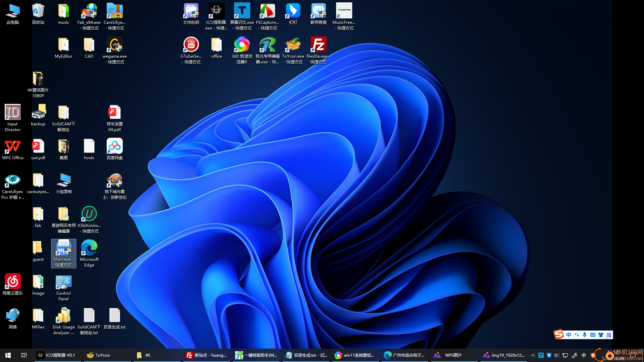644x362 pixels.
Task: Select the CareUEyes Pro 护眼 icon
Action: pos(13,186)
